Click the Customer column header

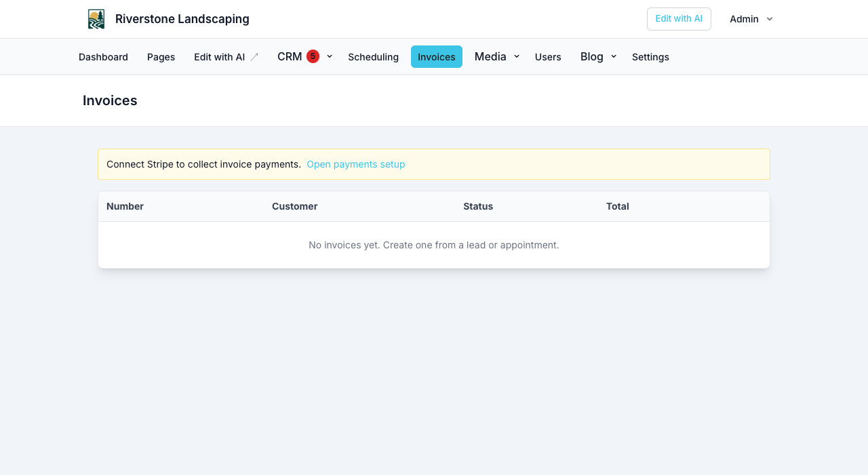(294, 206)
